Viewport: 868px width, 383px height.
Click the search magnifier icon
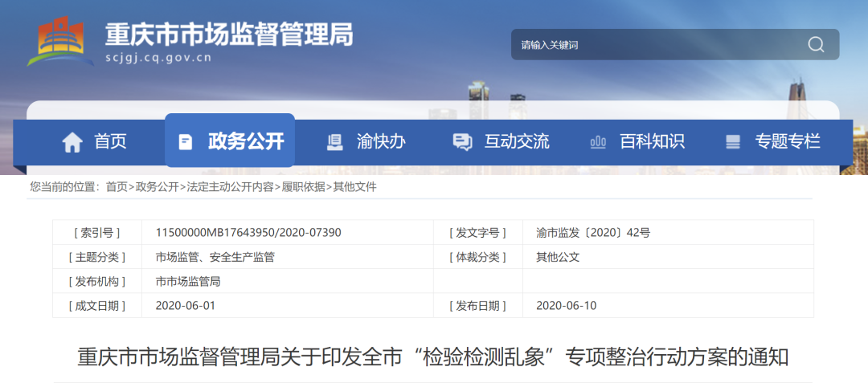(816, 45)
